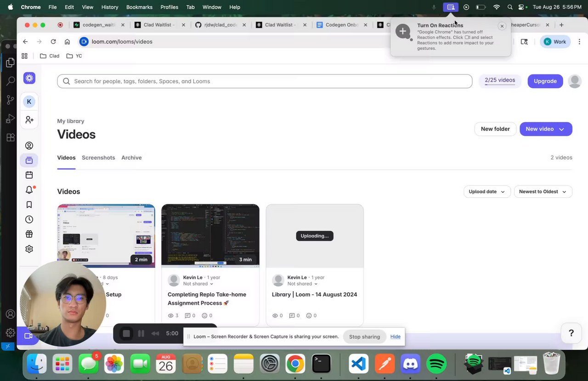Pause the Loom recording
Image resolution: width=588 pixels, height=381 pixels.
coord(141,334)
